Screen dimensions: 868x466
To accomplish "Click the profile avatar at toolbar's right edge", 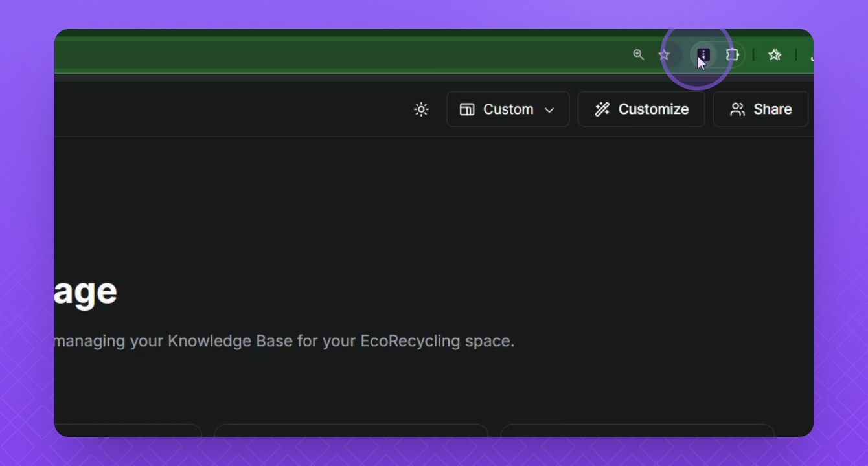I will click(810, 55).
